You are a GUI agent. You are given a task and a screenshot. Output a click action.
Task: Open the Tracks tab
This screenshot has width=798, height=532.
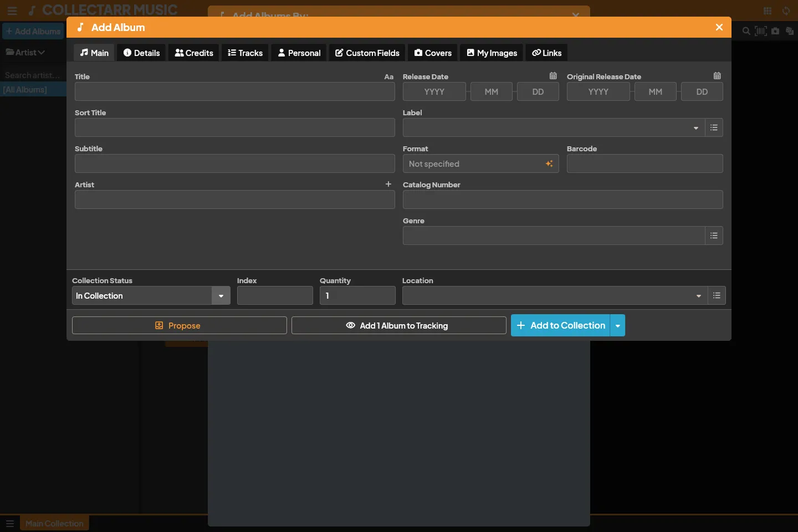[x=245, y=53]
